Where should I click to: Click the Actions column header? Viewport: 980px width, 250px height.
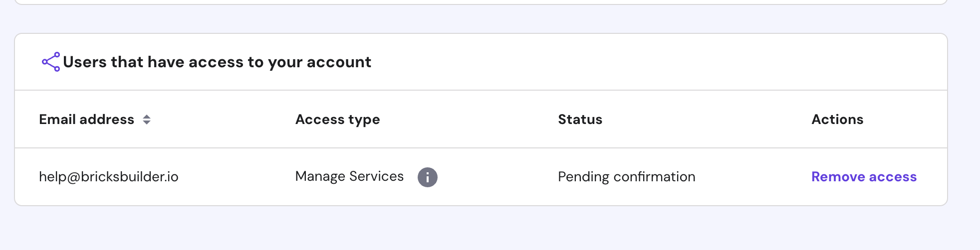837,120
